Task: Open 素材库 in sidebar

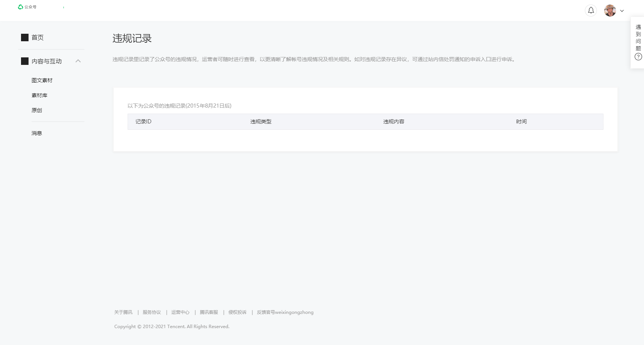Action: (39, 95)
